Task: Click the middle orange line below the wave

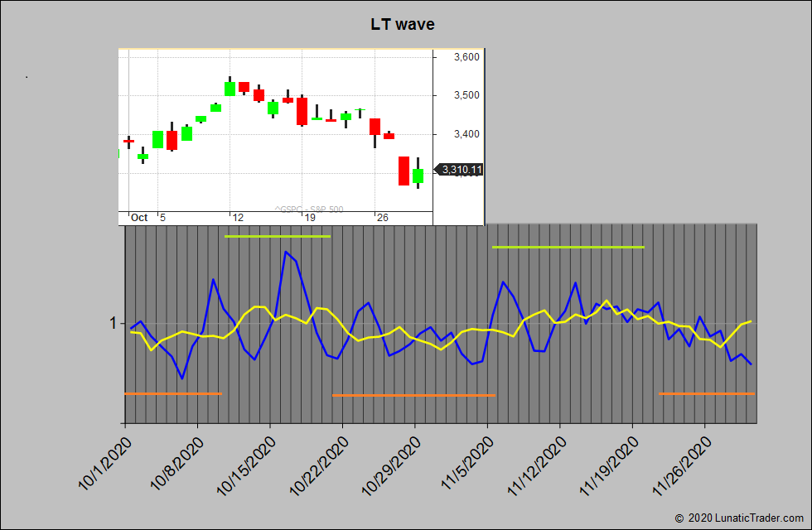Action: (413, 395)
